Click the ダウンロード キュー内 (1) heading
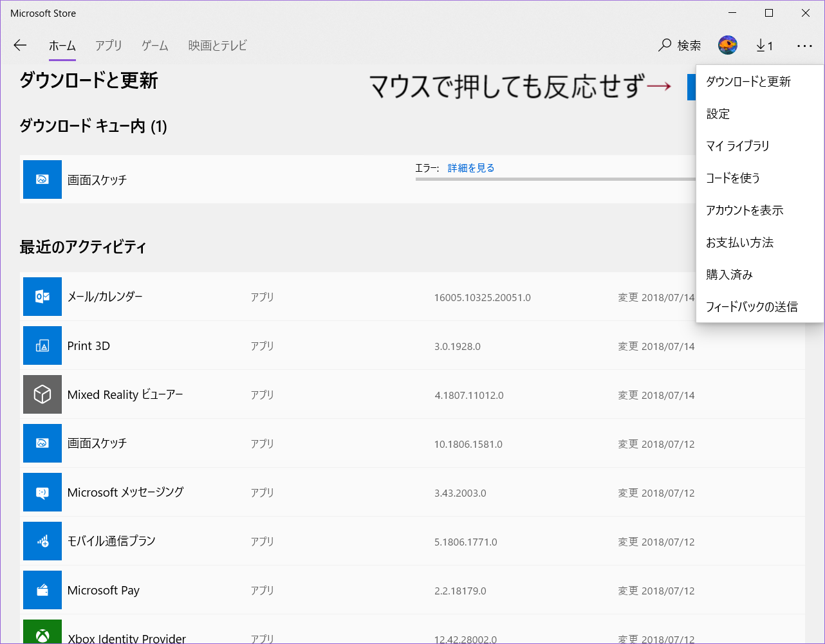The image size is (825, 644). [93, 126]
